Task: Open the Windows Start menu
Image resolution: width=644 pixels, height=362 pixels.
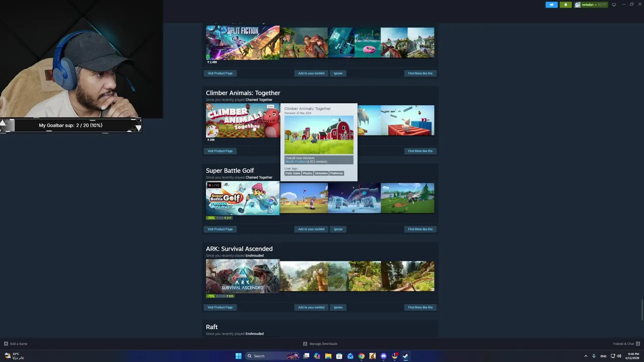Action: [238, 356]
